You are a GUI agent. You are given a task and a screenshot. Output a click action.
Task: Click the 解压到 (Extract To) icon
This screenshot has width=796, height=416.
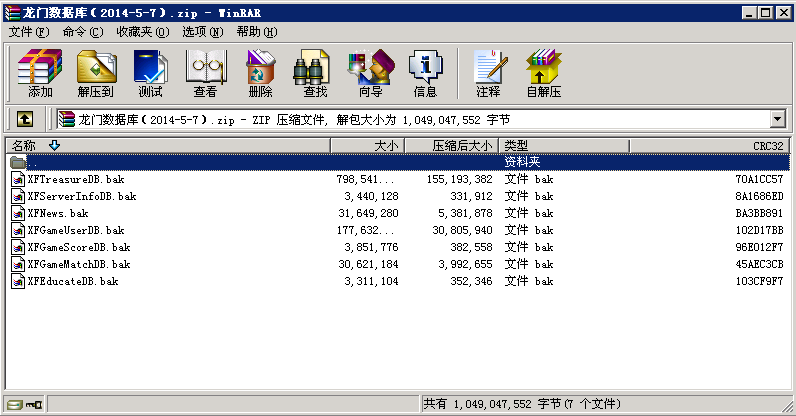pos(95,73)
